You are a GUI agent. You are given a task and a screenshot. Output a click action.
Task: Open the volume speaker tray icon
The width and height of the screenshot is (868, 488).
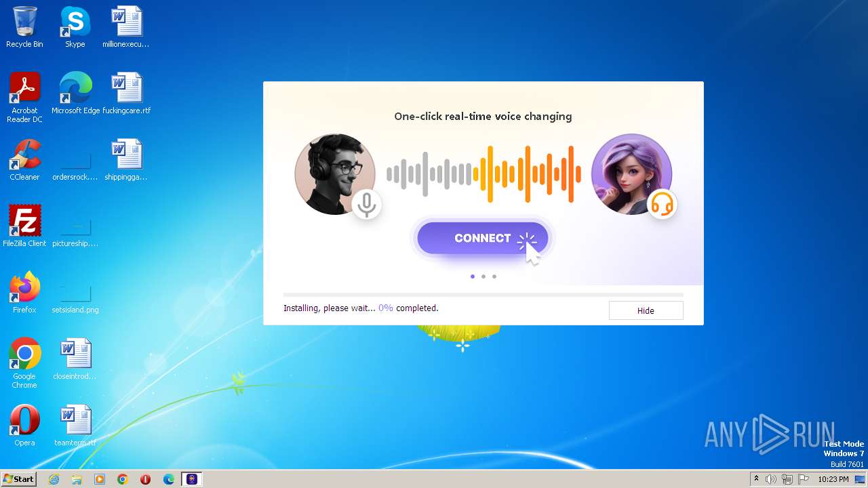coord(771,479)
